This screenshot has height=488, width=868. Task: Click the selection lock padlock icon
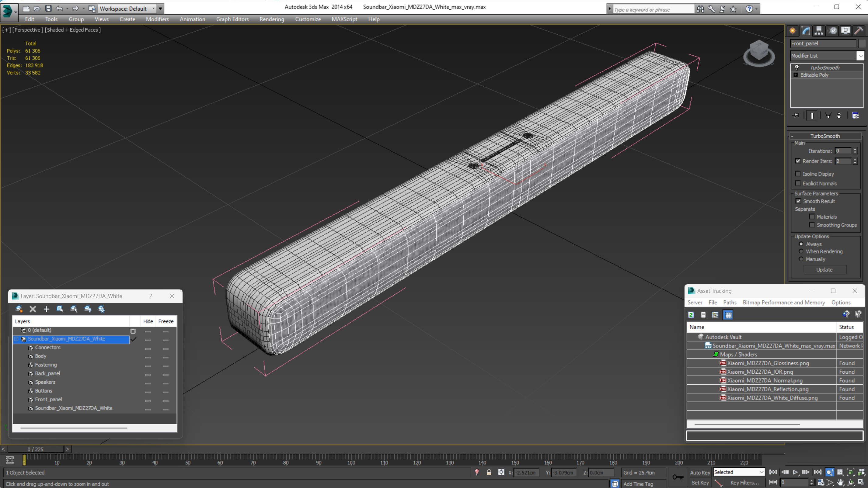coord(489,472)
